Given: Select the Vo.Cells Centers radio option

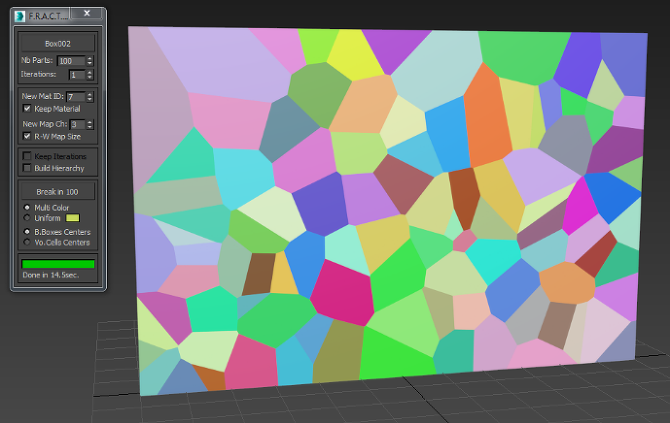Looking at the screenshot, I should click(x=27, y=242).
